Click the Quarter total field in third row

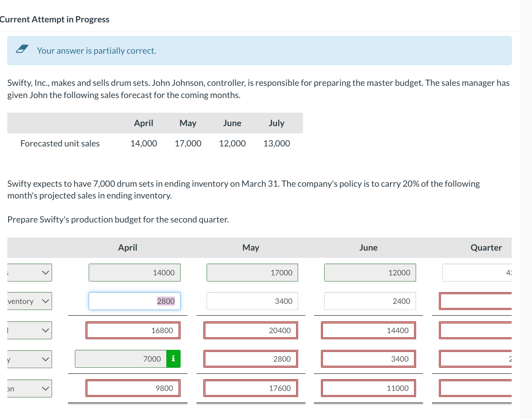pos(475,330)
